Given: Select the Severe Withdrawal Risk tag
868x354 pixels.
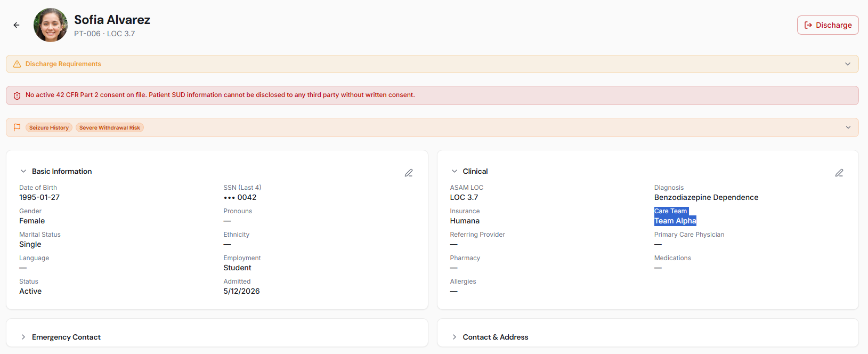Looking at the screenshot, I should click(x=110, y=127).
